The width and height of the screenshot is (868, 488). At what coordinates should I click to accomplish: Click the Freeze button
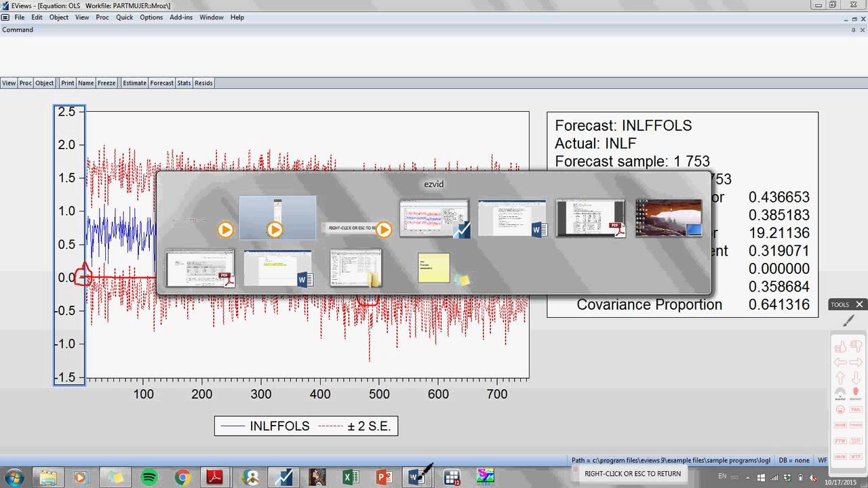pyautogui.click(x=106, y=83)
